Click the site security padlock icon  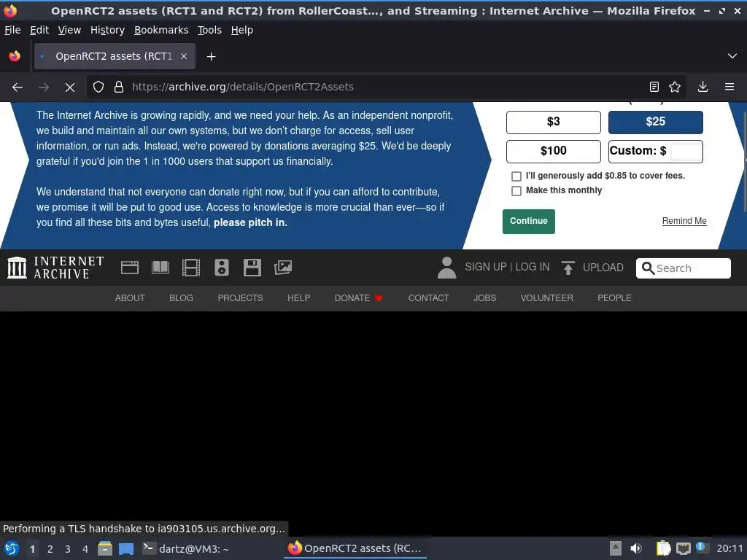tap(119, 87)
